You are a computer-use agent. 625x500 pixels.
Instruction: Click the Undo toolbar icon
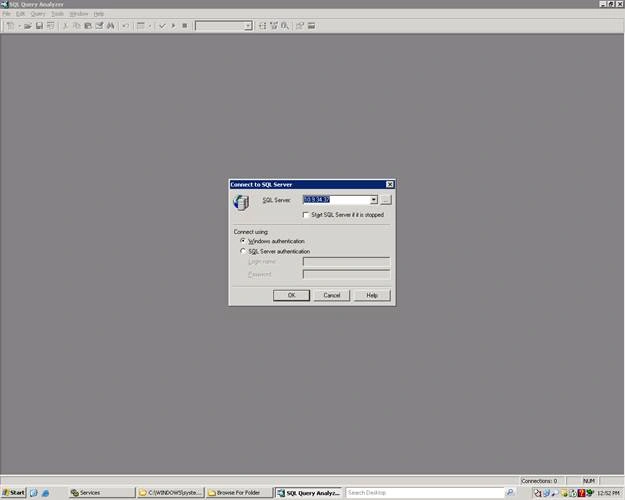point(125,26)
